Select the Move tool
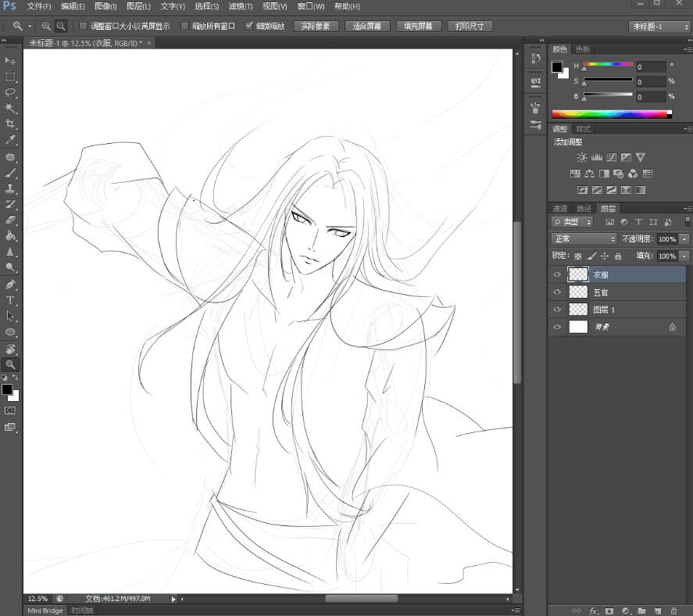This screenshot has height=616, width=693. click(10, 60)
